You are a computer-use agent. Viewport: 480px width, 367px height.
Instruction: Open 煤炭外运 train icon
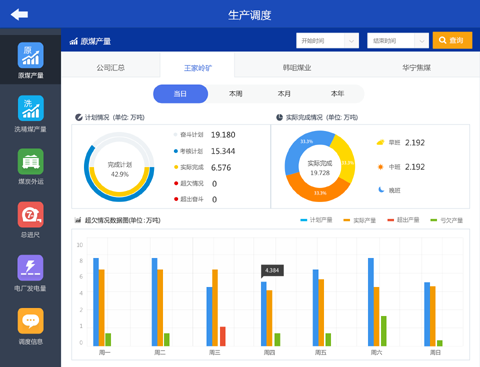tap(31, 161)
